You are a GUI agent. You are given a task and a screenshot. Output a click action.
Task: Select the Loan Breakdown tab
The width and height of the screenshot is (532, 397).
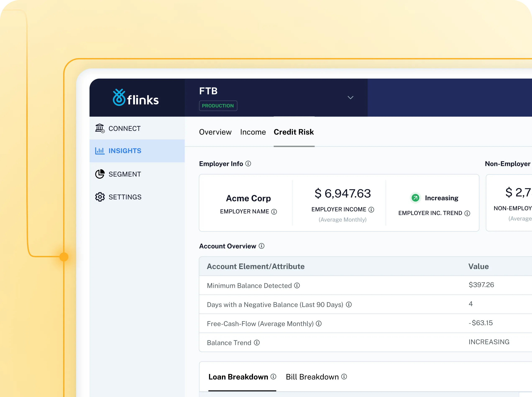[238, 377]
